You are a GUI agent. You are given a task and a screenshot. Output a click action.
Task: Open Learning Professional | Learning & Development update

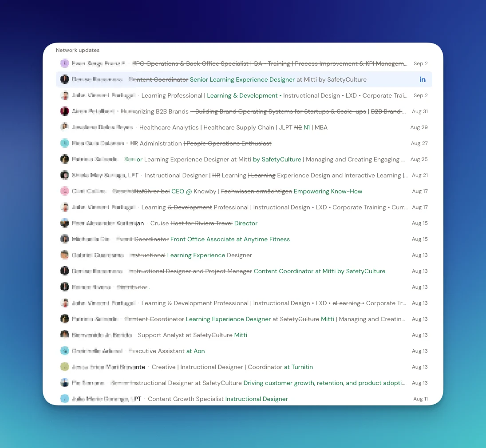click(244, 95)
